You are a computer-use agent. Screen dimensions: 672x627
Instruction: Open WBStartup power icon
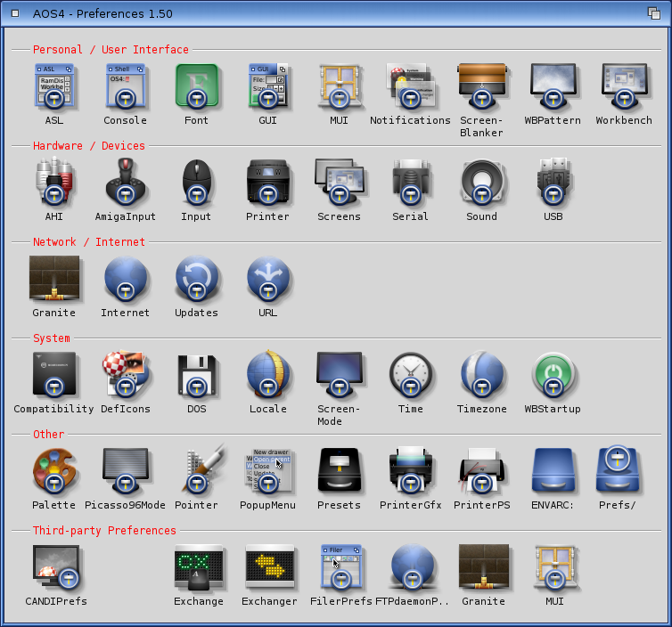pyautogui.click(x=553, y=374)
